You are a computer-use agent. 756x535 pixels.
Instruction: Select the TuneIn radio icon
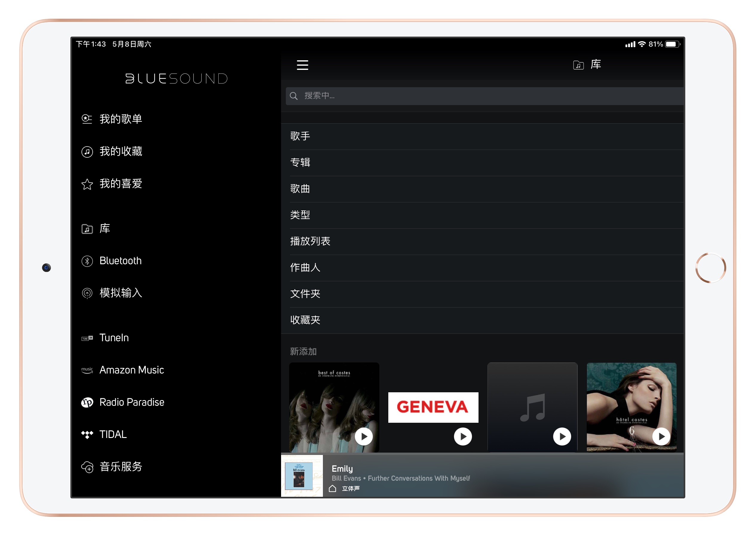coord(87,337)
